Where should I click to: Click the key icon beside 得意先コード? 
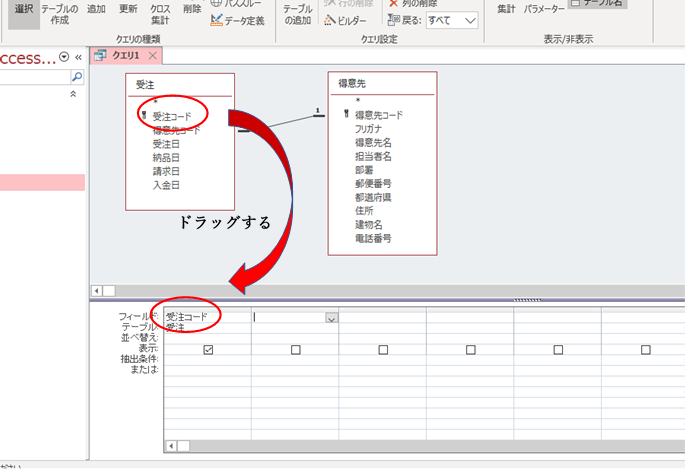[346, 115]
